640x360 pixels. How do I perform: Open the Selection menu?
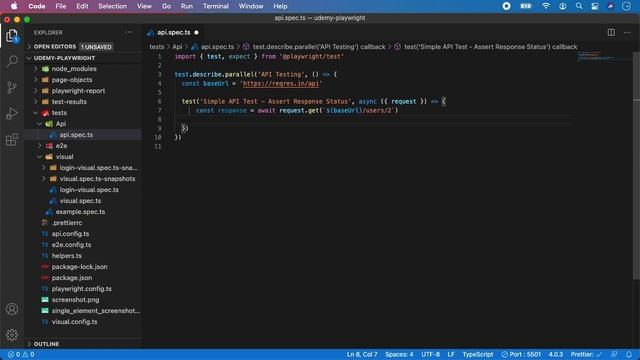click(112, 6)
